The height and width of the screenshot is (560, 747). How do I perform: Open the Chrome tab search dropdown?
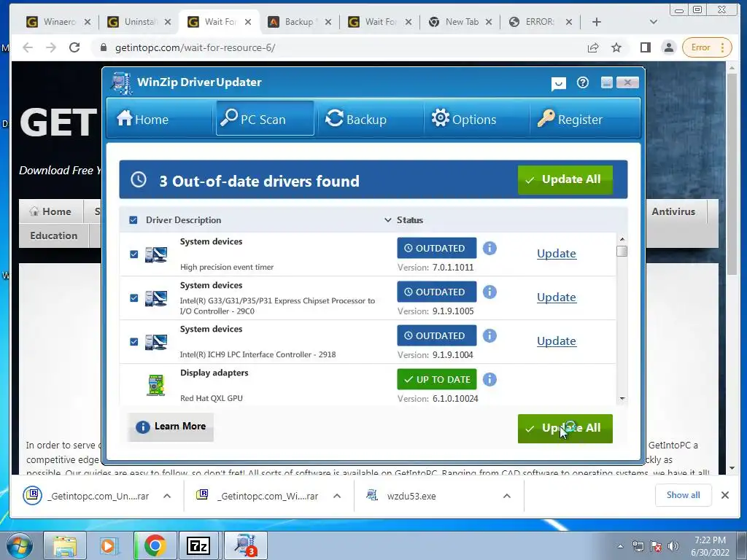point(654,22)
